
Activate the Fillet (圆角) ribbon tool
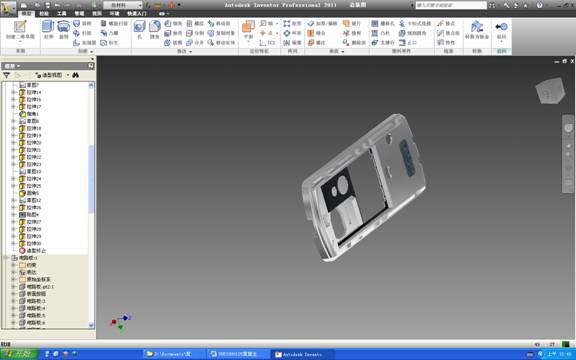pyautogui.click(x=155, y=29)
